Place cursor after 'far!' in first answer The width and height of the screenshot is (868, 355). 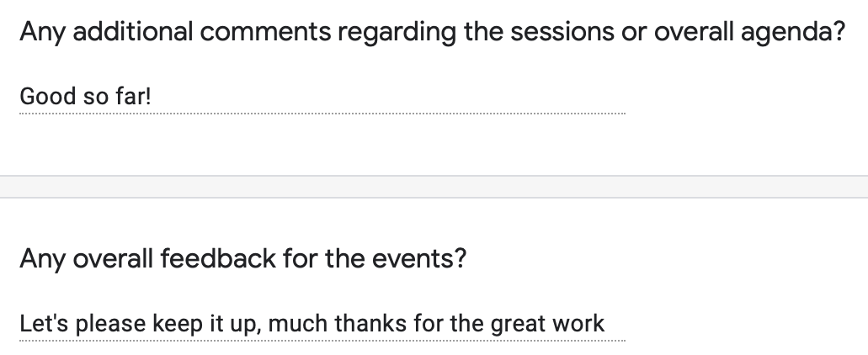pos(152,97)
